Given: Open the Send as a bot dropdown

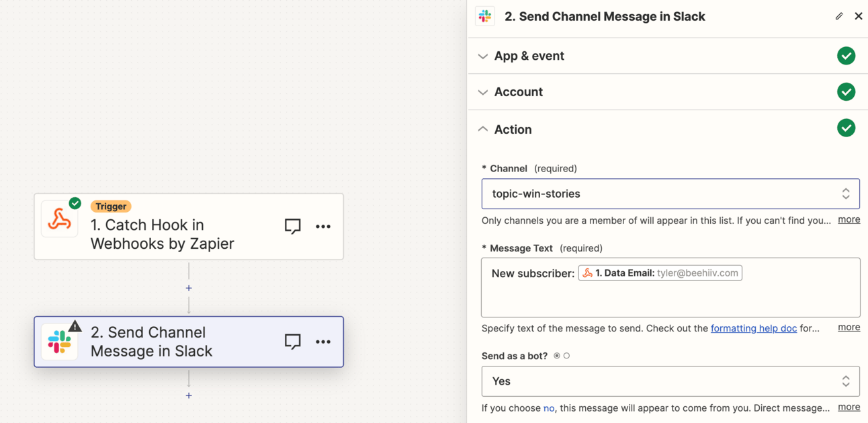Looking at the screenshot, I should 670,381.
